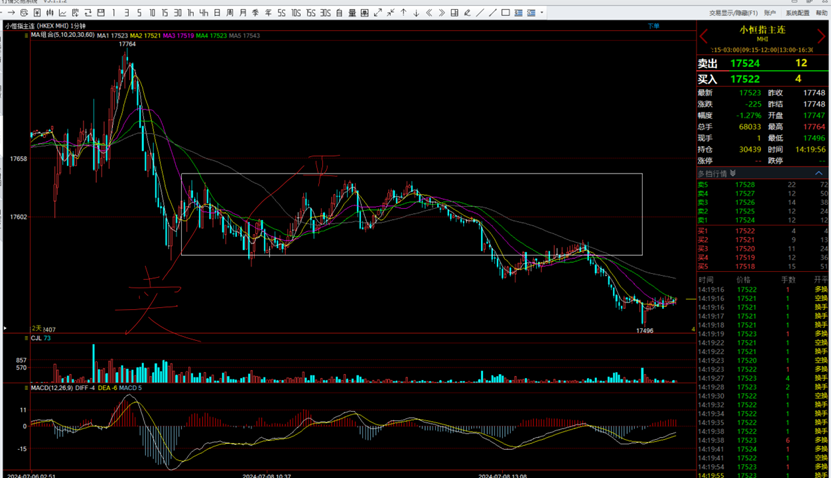Screen dimensions: 831x478
Task: Open the 帮助 menu
Action: pos(821,13)
